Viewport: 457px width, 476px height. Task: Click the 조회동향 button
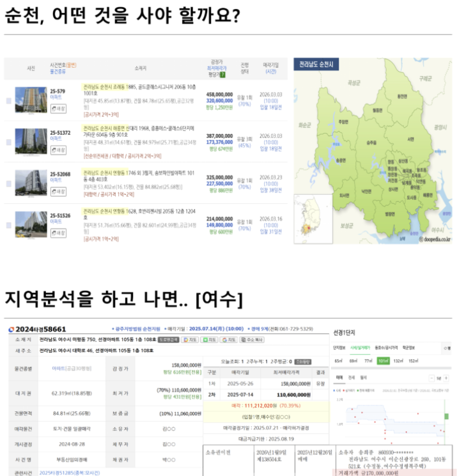point(304,361)
